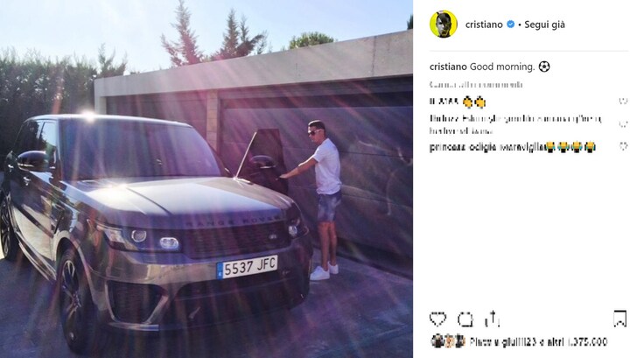
Task: Click the soccer ball emoji in caption
Action: [543, 67]
